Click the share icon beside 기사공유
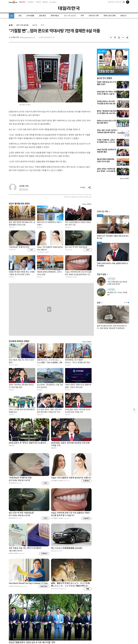This screenshot has height=644, width=138. click(89, 187)
